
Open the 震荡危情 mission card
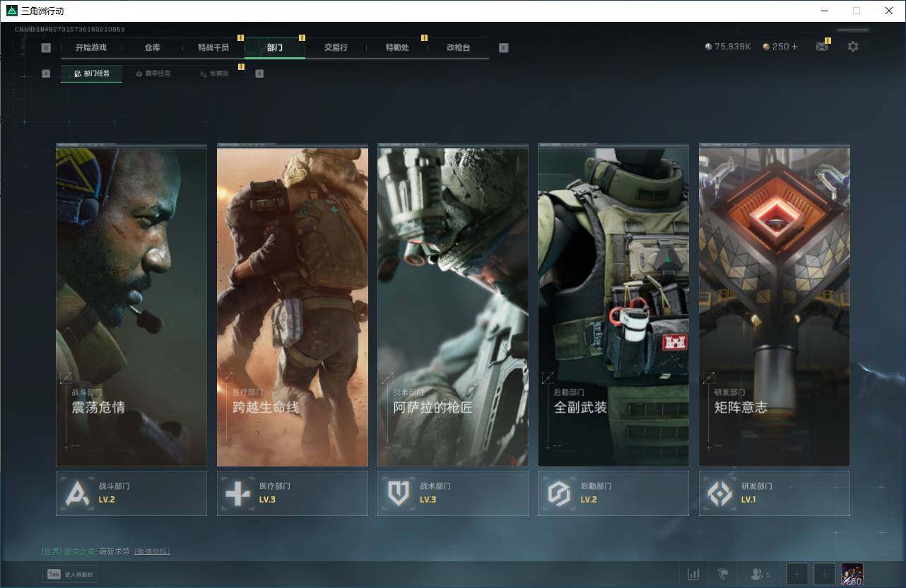pos(131,305)
